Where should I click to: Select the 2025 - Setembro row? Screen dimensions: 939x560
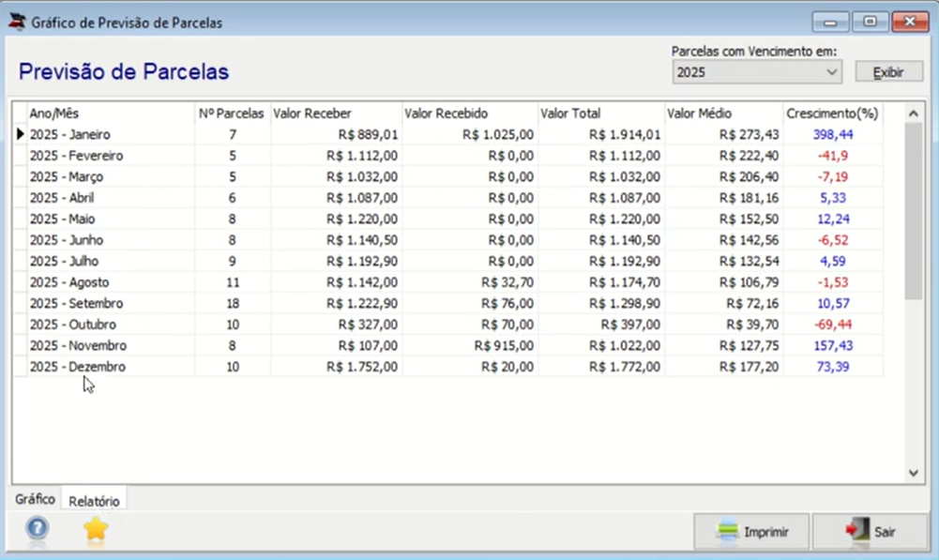[448, 303]
